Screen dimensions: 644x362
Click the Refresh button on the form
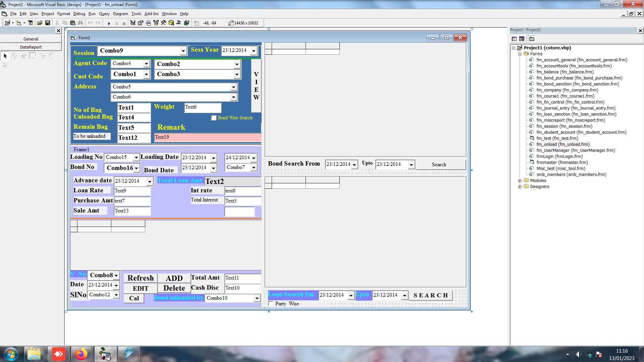pyautogui.click(x=140, y=278)
